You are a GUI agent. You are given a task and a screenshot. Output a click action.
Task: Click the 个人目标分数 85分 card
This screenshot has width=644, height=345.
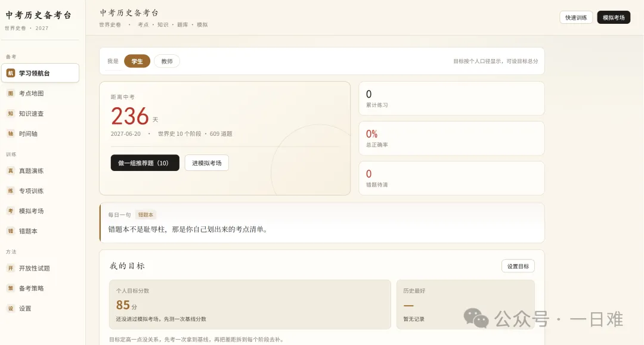[x=250, y=304]
